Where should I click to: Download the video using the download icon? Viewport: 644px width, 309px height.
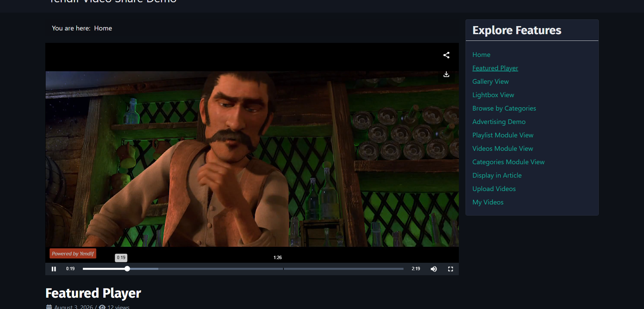point(446,74)
